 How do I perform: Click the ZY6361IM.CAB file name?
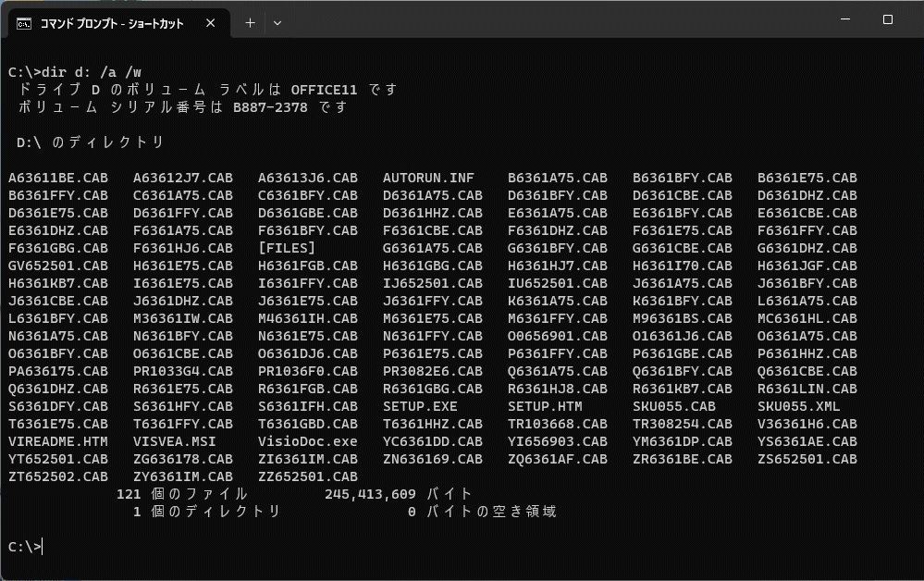coord(183,476)
